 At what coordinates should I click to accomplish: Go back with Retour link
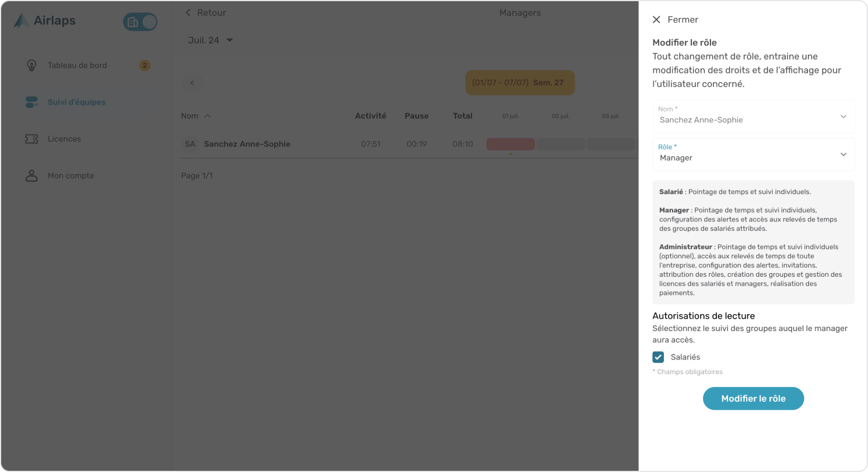click(205, 13)
